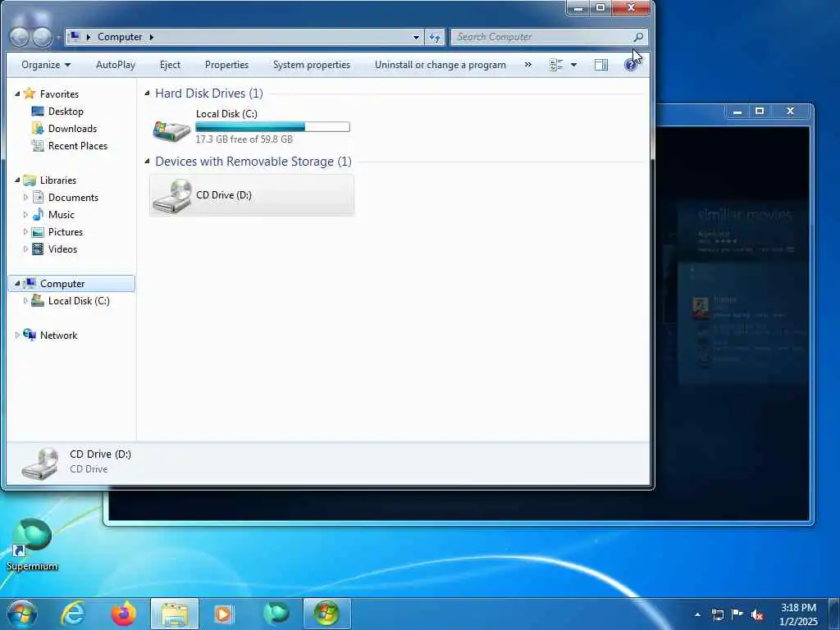This screenshot has height=630, width=840.
Task: Click the search magnifier icon
Action: 638,37
